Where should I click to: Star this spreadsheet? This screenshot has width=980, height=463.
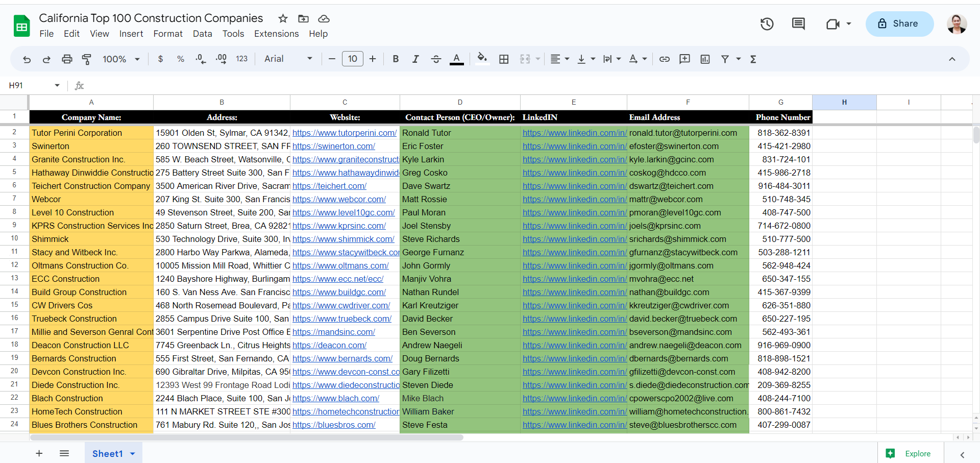point(283,19)
